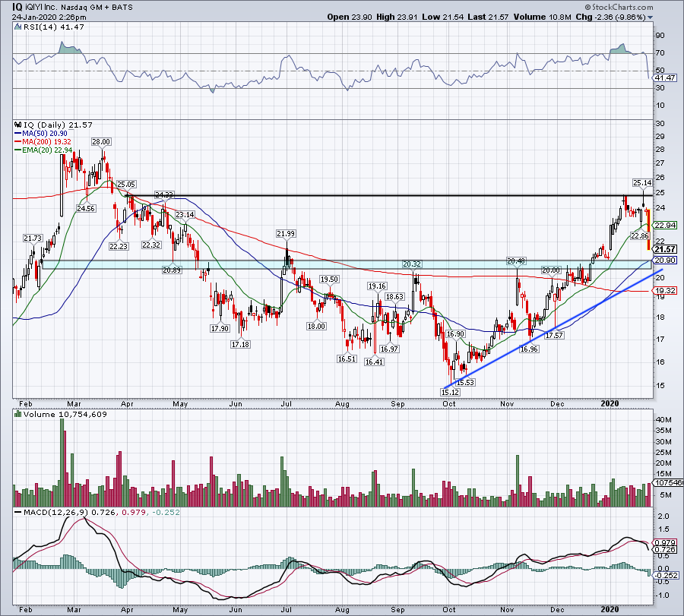The image size is (684, 616).
Task: Select the 17.18 June low annotation
Action: 240,344
